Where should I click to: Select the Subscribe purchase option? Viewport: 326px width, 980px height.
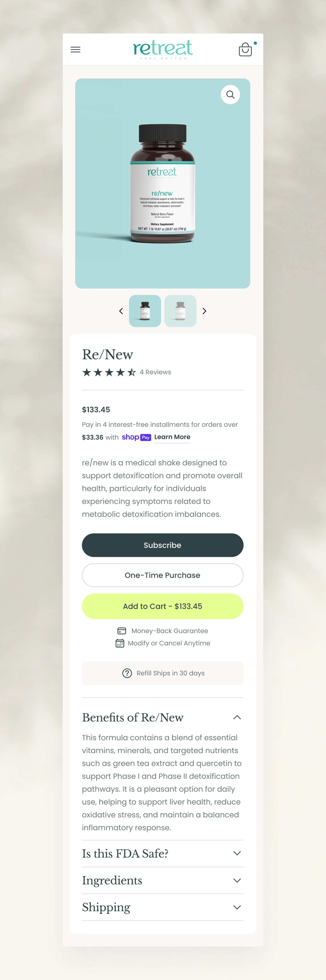click(x=163, y=545)
